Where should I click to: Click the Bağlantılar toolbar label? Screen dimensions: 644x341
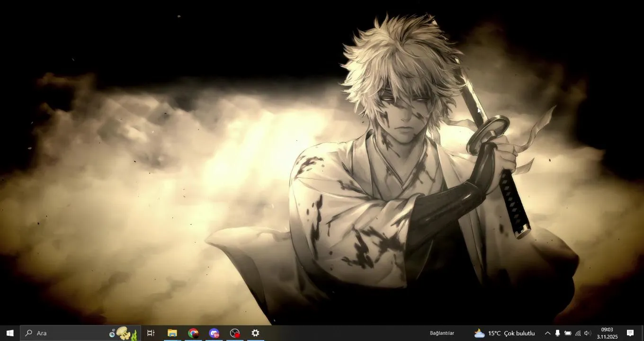(x=442, y=333)
